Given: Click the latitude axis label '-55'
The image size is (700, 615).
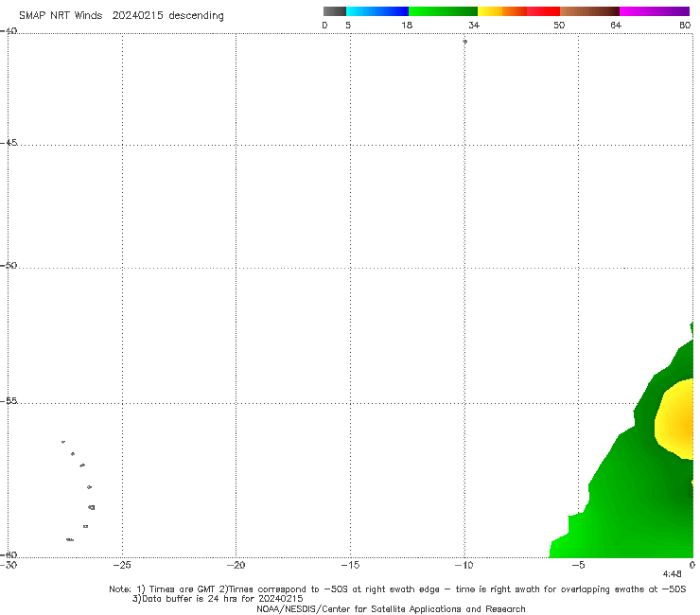Looking at the screenshot, I should point(9,401).
